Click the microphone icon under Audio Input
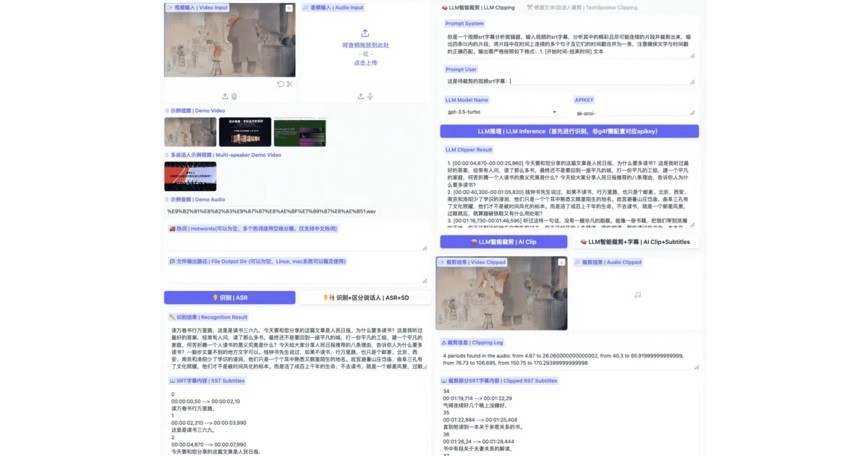 coord(370,96)
